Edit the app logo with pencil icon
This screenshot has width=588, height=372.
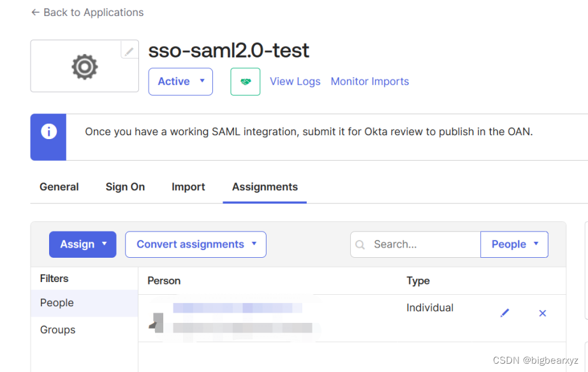click(129, 50)
